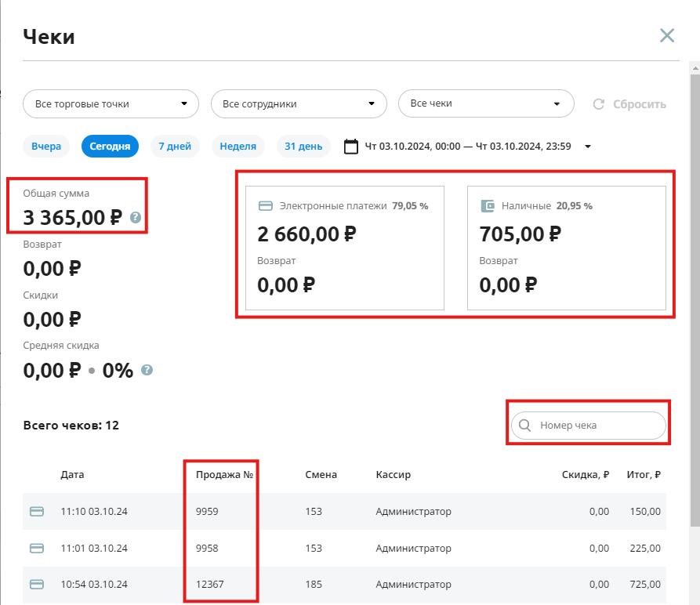Click the date cell 11:01 03.10.24
The width and height of the screenshot is (700, 605).
94,548
